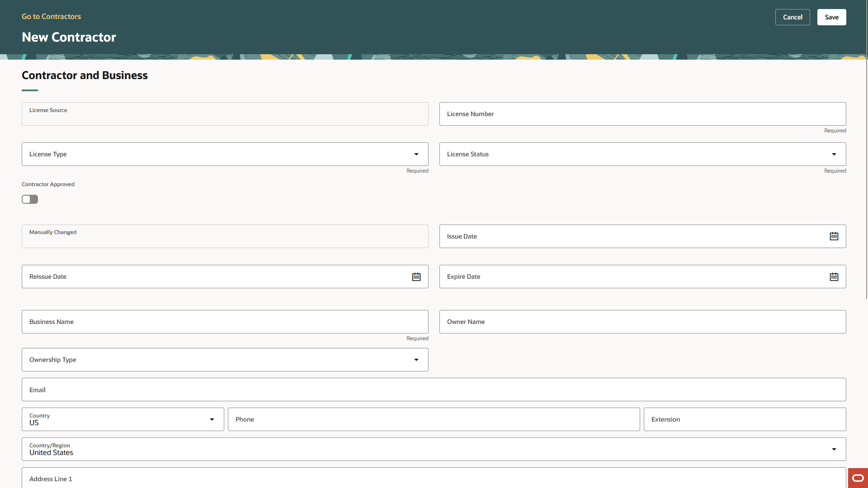868x488 pixels.
Task: Open the License Type dropdown
Action: 416,154
